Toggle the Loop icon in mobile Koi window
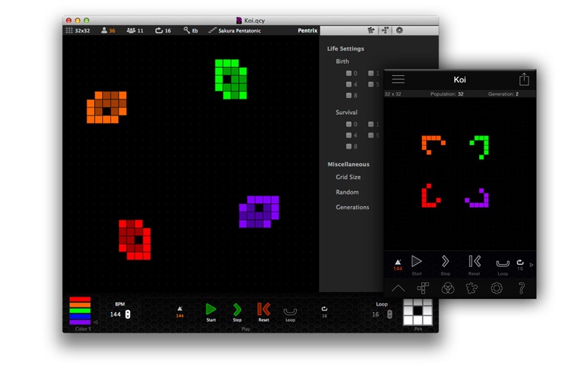 pos(503,263)
